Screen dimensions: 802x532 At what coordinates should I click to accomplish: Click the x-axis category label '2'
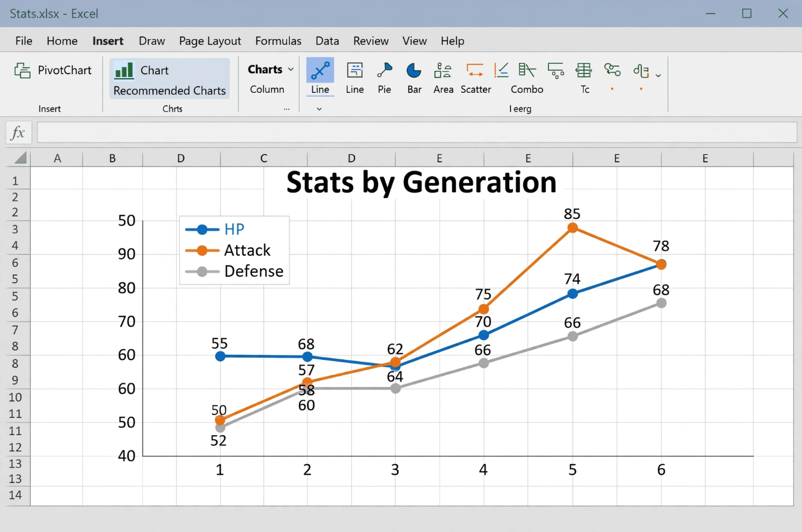(307, 470)
